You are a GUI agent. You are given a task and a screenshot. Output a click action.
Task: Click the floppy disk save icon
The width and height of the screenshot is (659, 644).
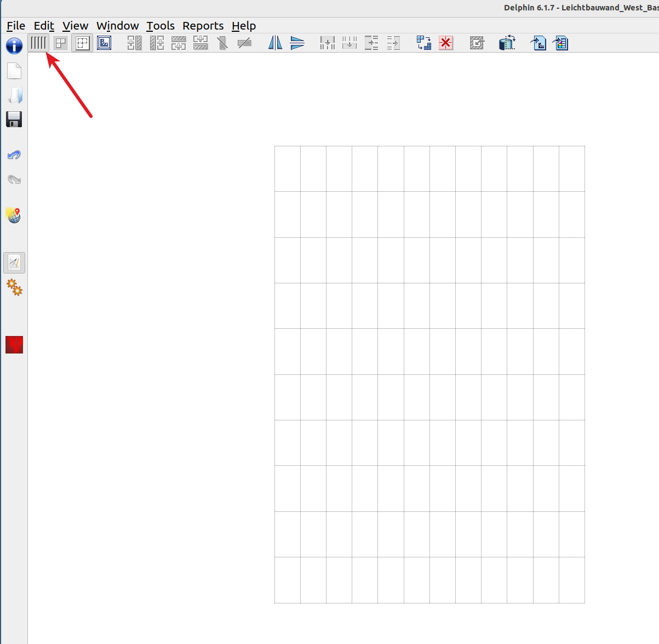[14, 119]
